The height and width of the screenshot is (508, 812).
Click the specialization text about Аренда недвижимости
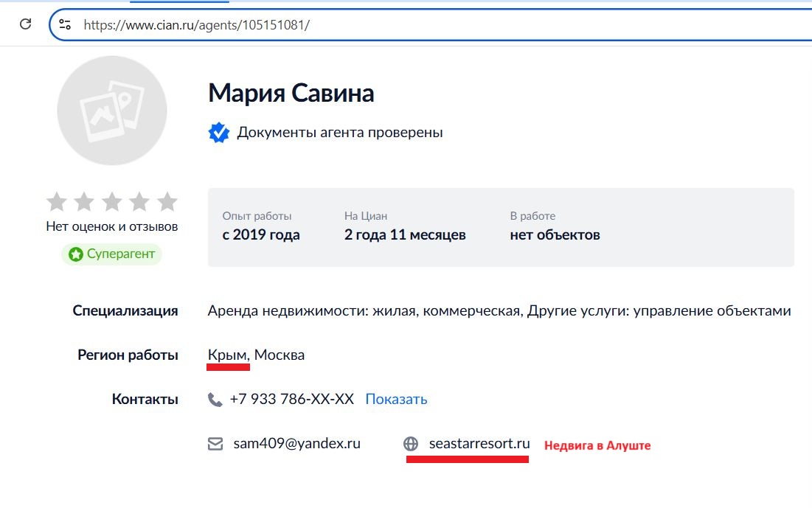pyautogui.click(x=499, y=310)
